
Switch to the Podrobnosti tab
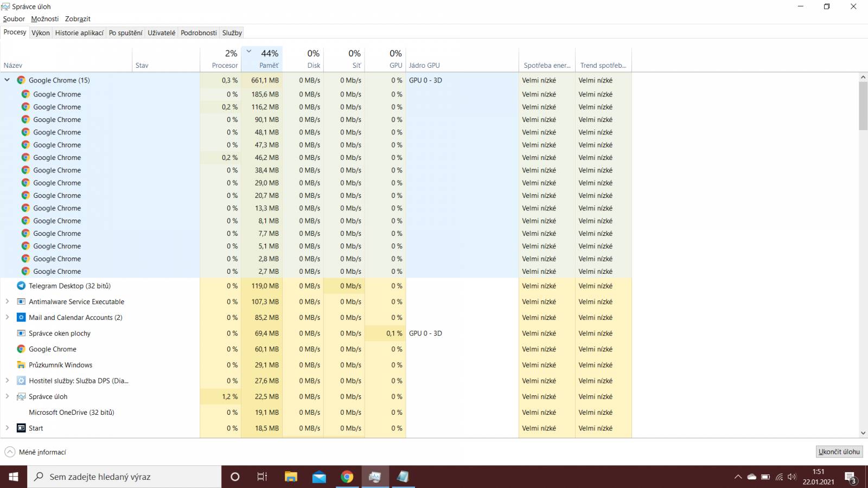199,33
